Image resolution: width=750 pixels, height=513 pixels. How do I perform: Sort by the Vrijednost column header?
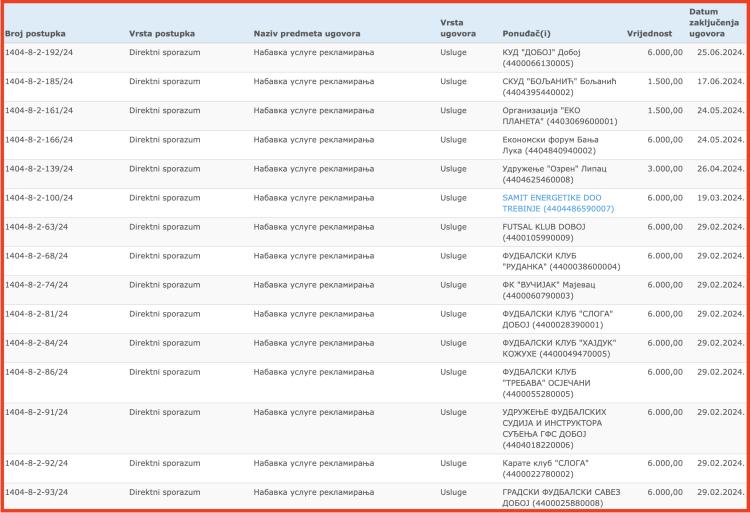[x=649, y=33]
